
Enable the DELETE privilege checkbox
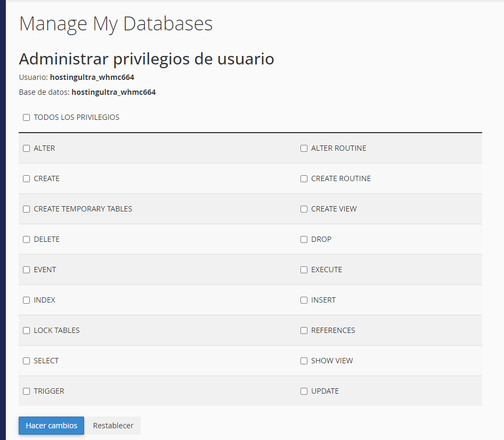26,239
